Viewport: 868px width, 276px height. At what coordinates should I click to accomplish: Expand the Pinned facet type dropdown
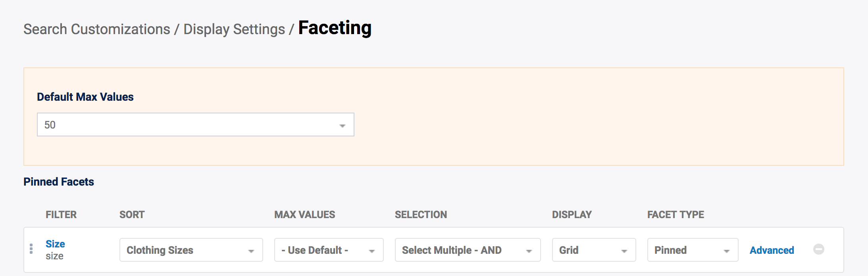tap(693, 250)
